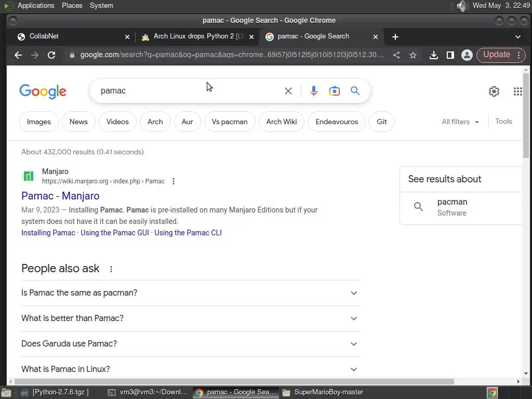
Task: Open the tab search dropdown arrow
Action: (518, 37)
